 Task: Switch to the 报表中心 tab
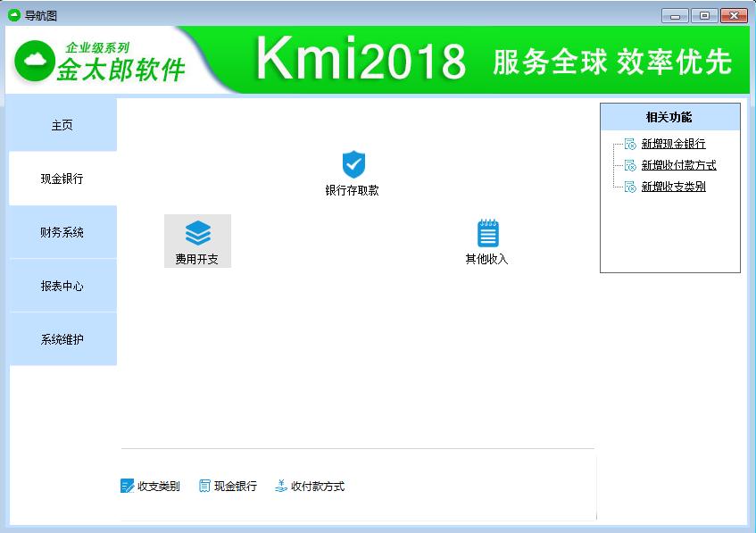tap(62, 285)
